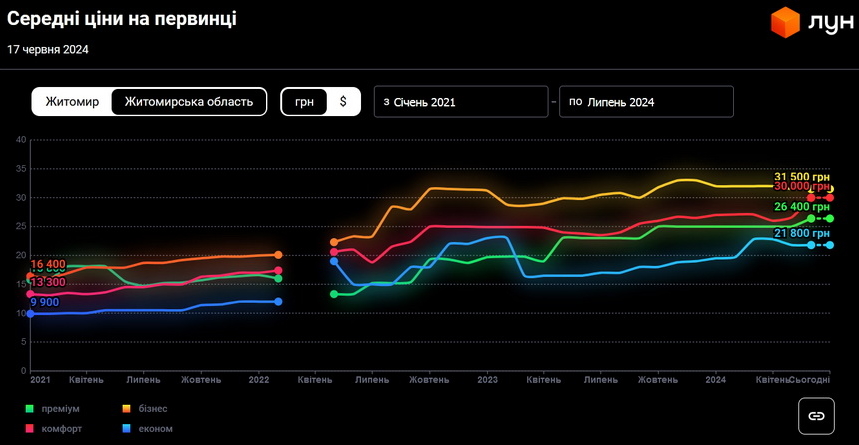Click the red комфорт legend marker
This screenshot has width=859, height=445.
pos(30,428)
